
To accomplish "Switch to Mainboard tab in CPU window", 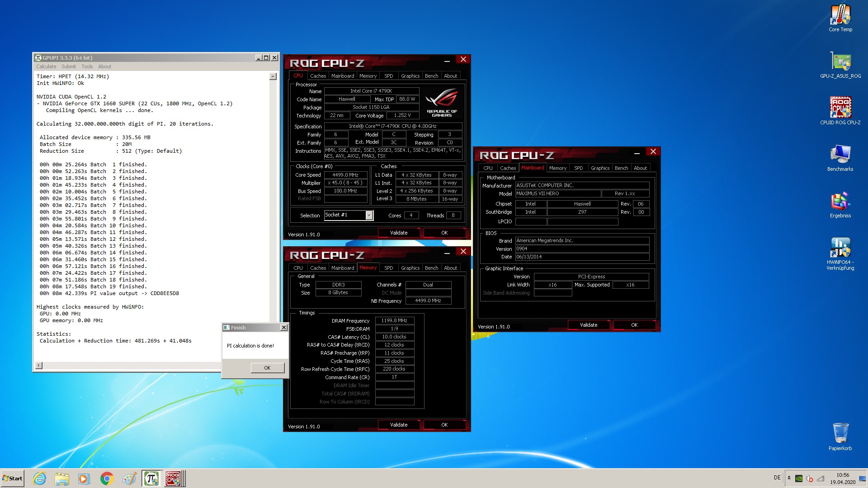I will (343, 76).
